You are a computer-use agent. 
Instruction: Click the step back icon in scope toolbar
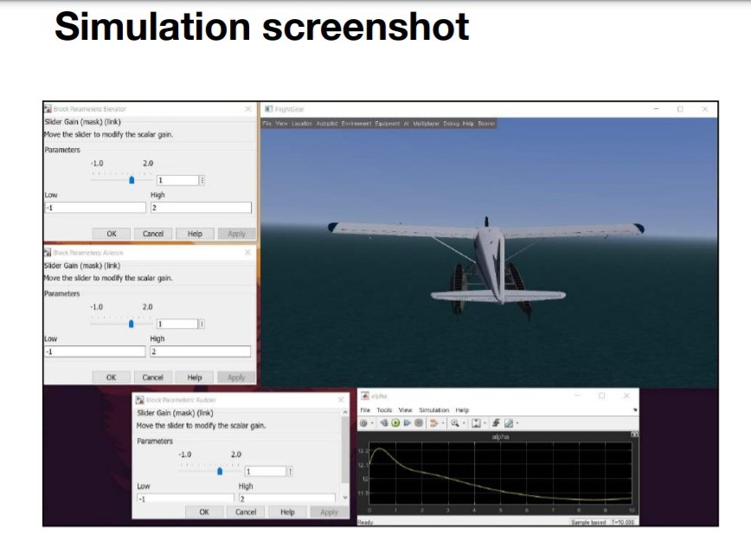pyautogui.click(x=384, y=423)
